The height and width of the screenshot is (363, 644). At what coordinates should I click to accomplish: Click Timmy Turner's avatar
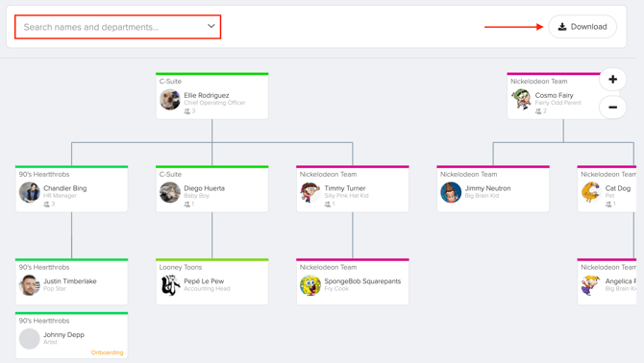click(x=310, y=192)
